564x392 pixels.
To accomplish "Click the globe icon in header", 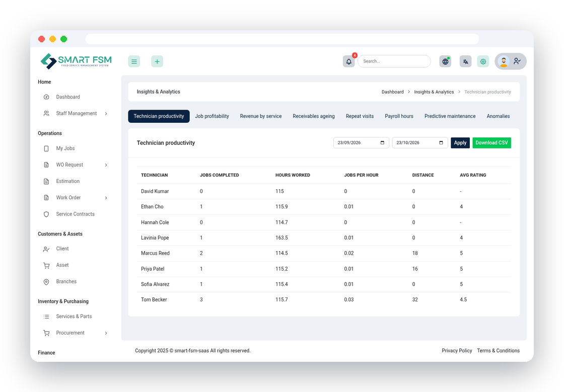I will [x=445, y=61].
